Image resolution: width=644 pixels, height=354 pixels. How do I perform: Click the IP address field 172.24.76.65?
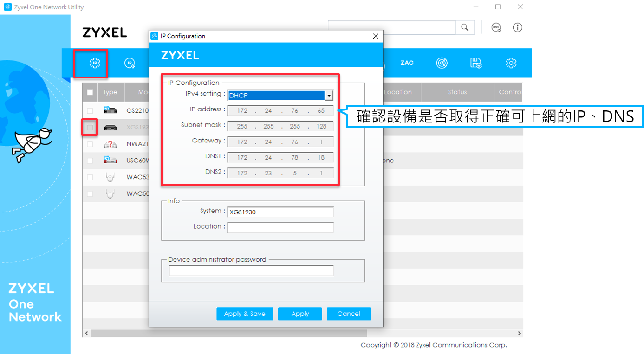[x=280, y=111]
